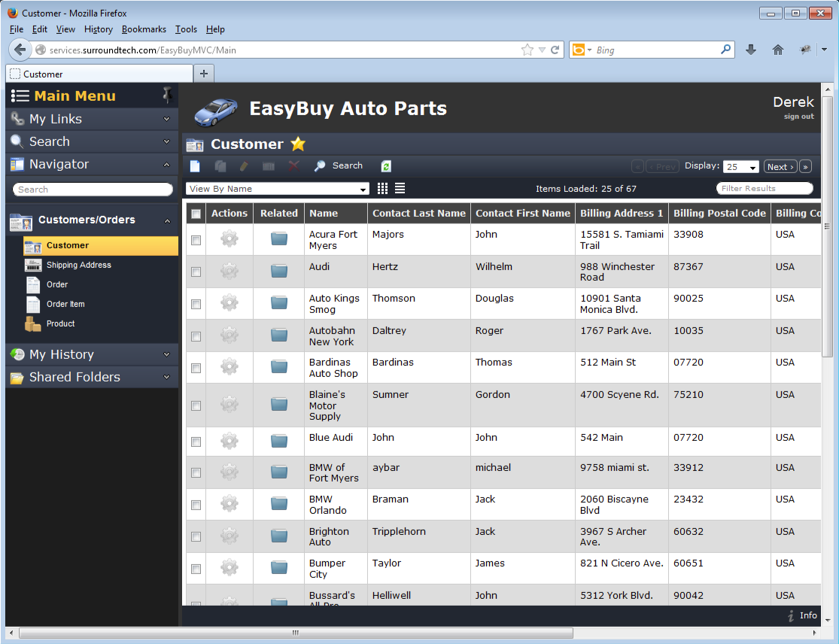Screen dimensions: 839x644
Task: Expand the My Links section
Action: [x=166, y=120]
